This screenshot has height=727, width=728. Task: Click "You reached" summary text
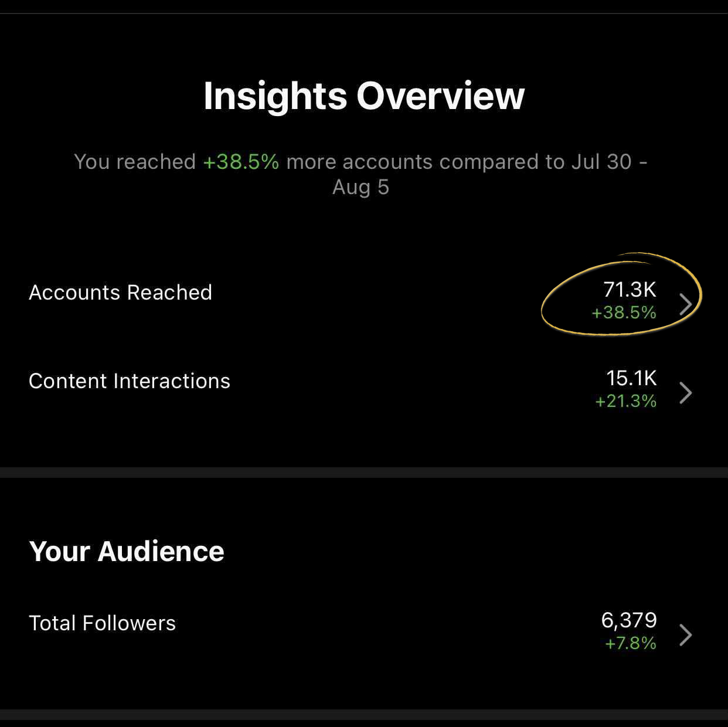[x=135, y=162]
